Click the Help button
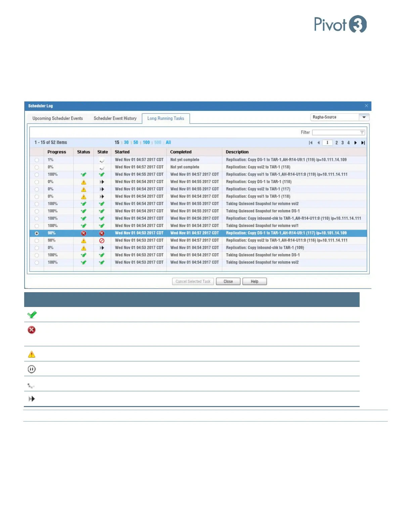The image size is (411, 532). 255,281
